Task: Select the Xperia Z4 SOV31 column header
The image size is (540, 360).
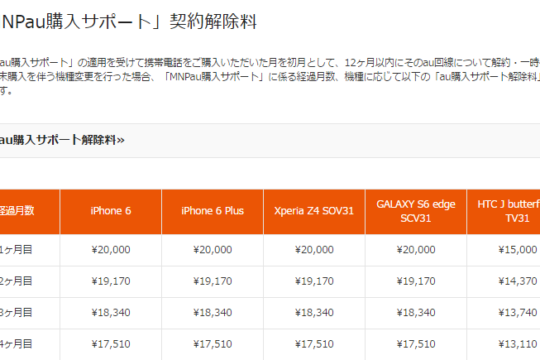Action: pyautogui.click(x=314, y=211)
